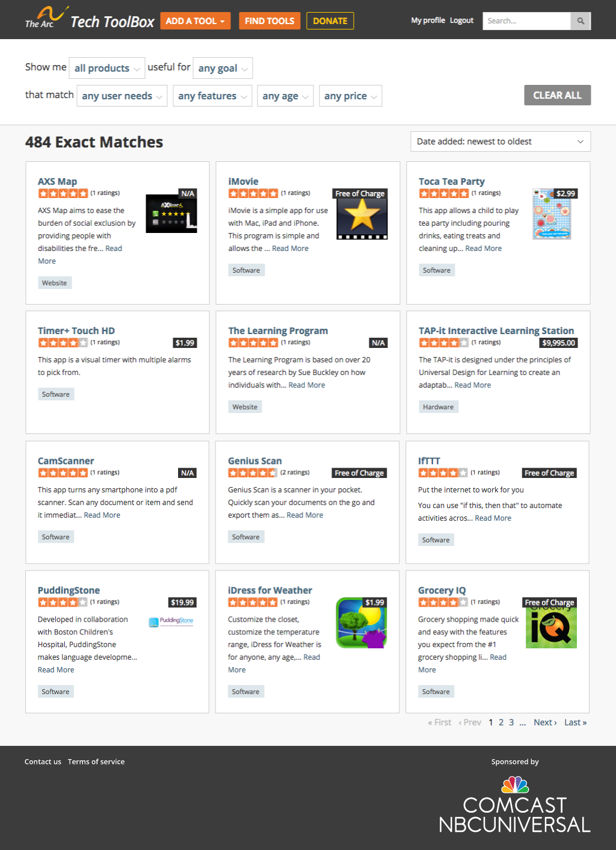Click The Arc logo icon
Screen dimensions: 616x850
tap(46, 17)
